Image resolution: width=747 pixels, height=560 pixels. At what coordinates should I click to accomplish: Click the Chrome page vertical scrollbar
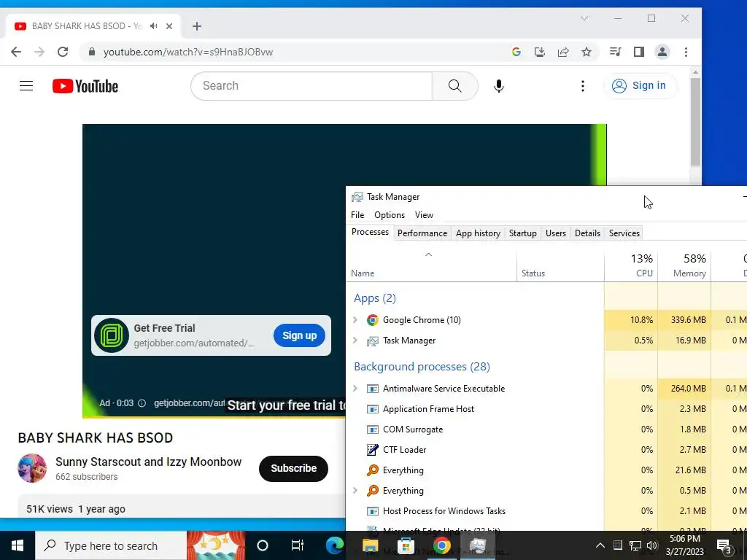[695, 122]
